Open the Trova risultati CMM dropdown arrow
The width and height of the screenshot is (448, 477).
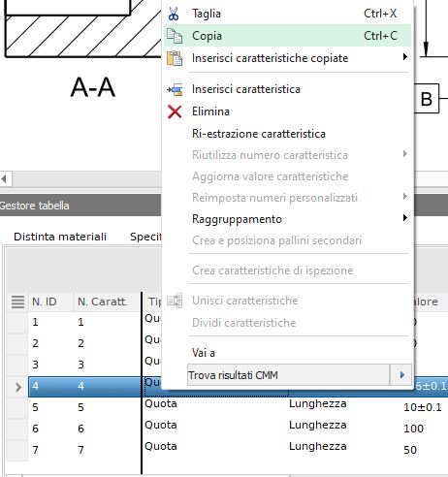(x=401, y=375)
